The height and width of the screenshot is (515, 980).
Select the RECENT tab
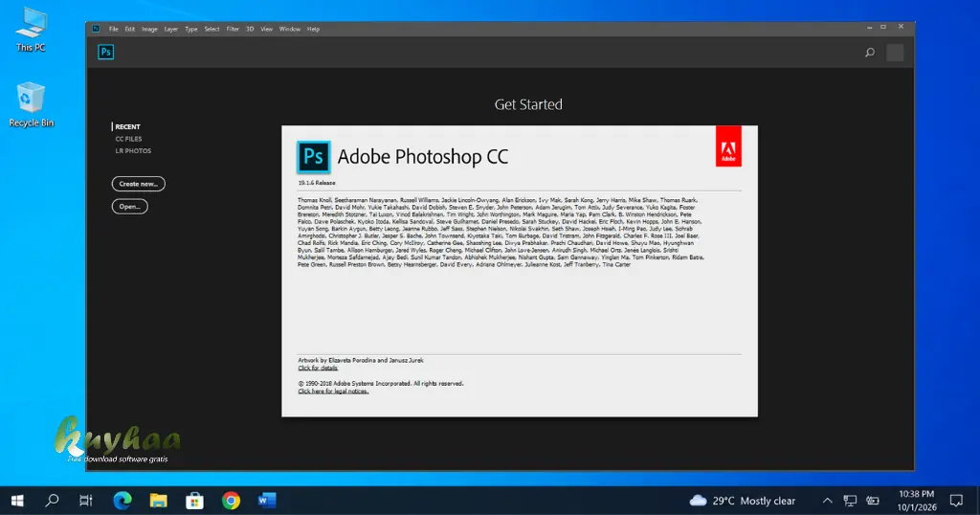[x=127, y=127]
